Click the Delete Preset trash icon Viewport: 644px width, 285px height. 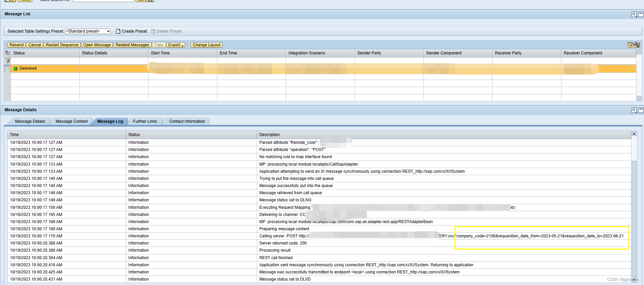tap(153, 31)
